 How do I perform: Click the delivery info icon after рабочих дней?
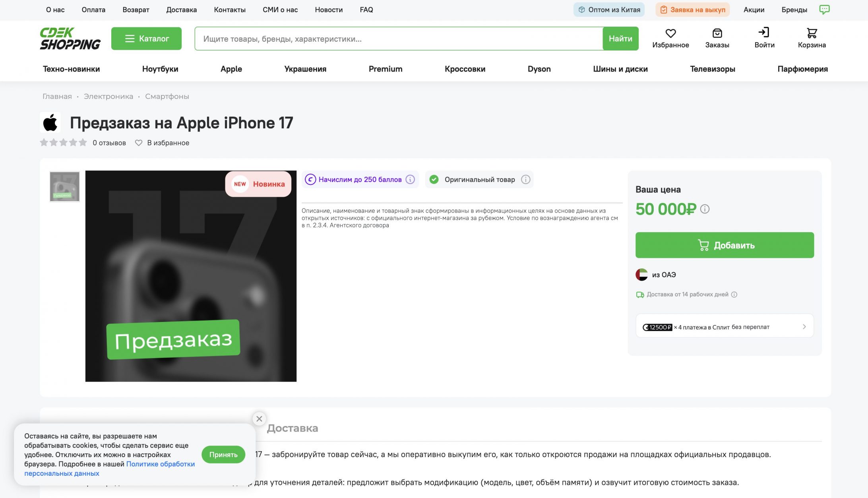click(734, 295)
